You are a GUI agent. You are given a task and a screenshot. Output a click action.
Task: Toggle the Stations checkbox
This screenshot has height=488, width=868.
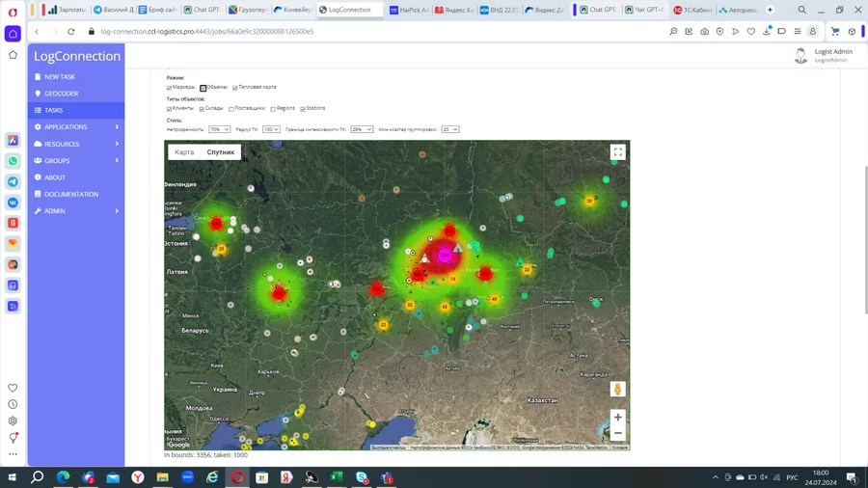point(303,109)
